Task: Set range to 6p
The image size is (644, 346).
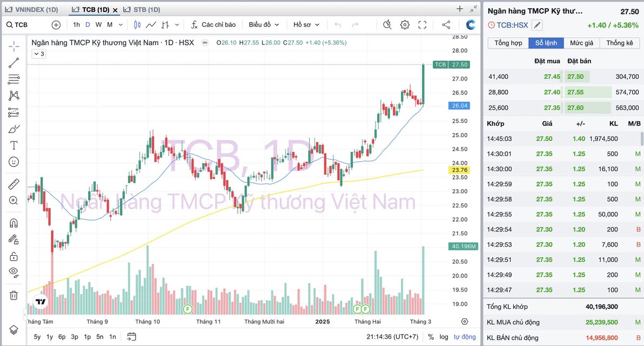Action: point(62,337)
